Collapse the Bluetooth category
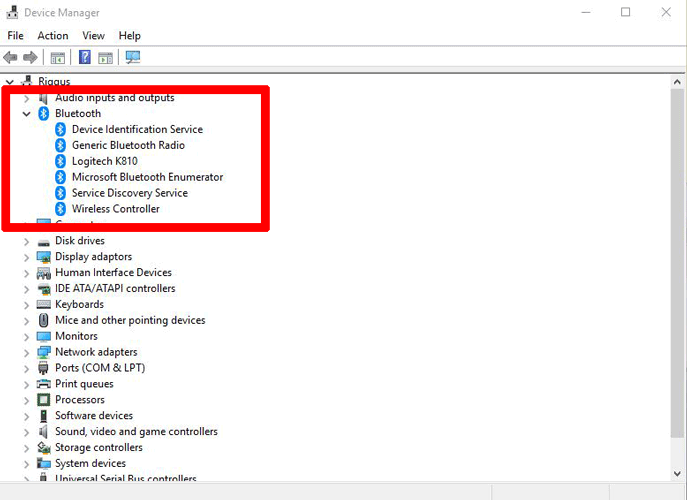The height and width of the screenshot is (500, 687). (x=27, y=114)
